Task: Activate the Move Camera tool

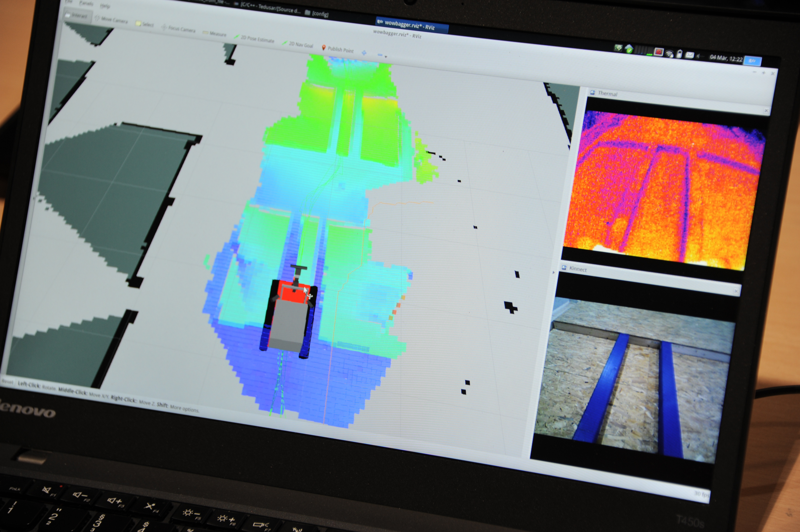Action: tap(111, 20)
